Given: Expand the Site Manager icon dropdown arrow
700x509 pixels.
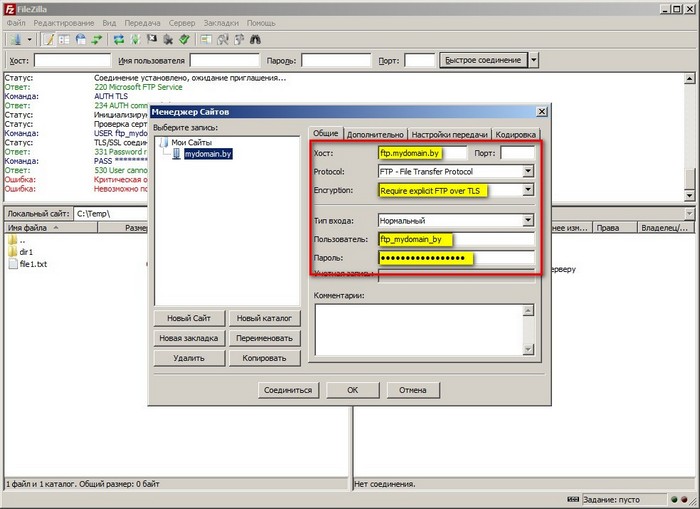Looking at the screenshot, I should (29, 40).
